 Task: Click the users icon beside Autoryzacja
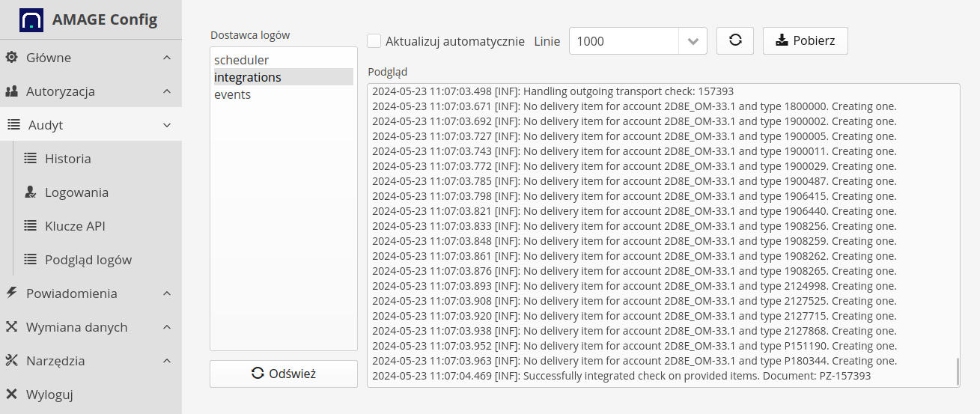(x=11, y=91)
